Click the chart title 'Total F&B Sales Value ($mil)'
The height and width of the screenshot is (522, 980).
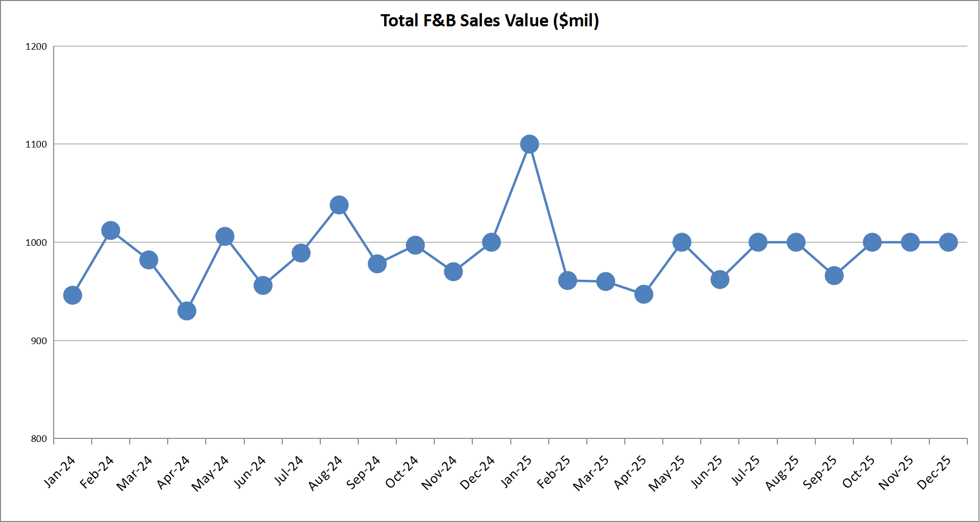coord(489,21)
